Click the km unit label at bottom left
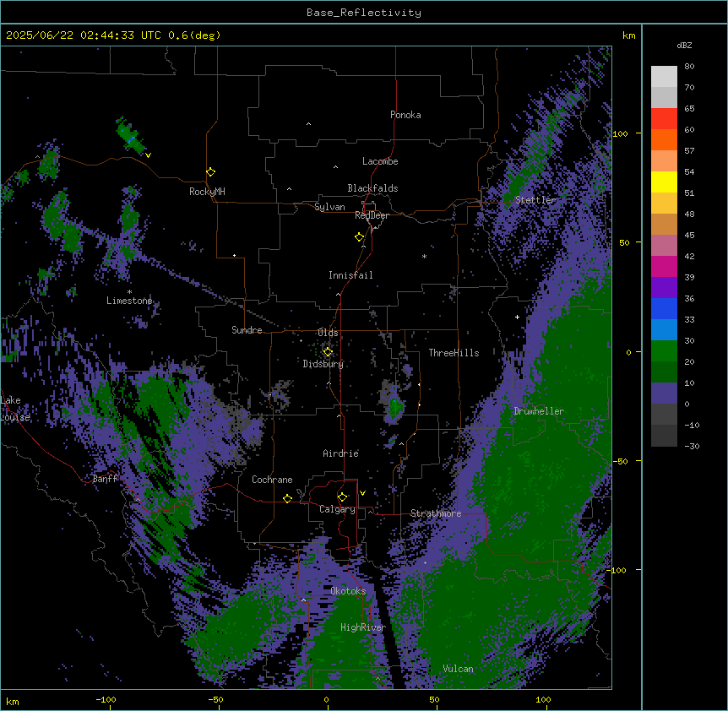This screenshot has width=728, height=711. 13,701
